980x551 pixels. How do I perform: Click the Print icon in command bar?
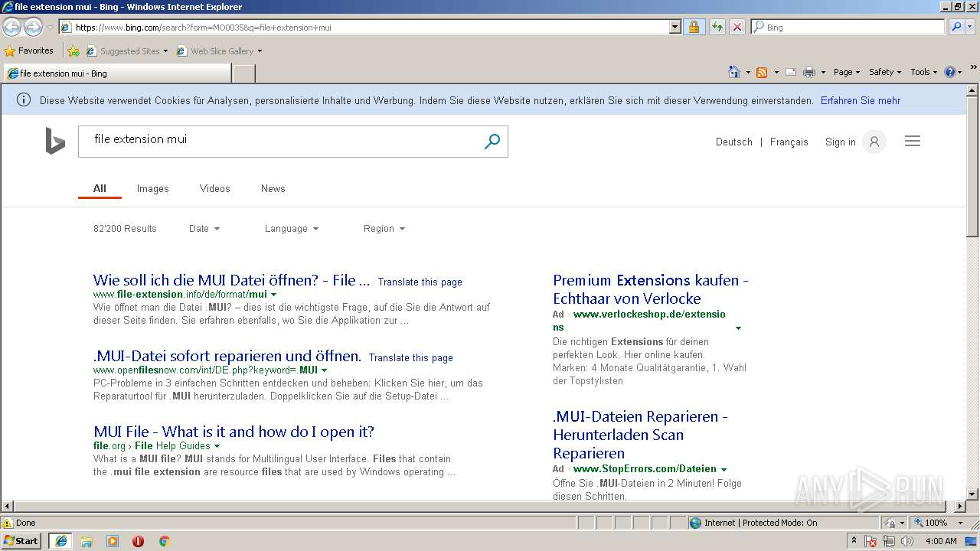(x=809, y=72)
